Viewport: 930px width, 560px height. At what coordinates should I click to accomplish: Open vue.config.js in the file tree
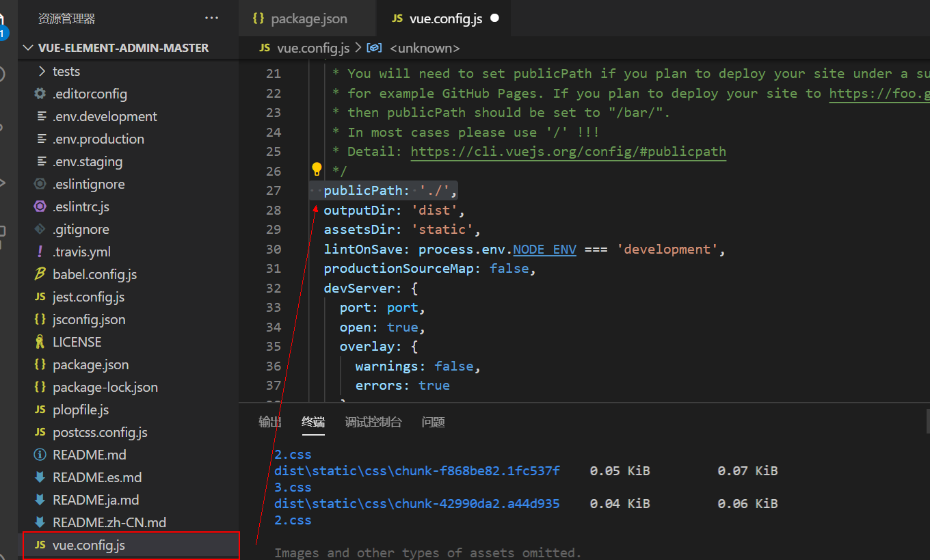click(89, 545)
